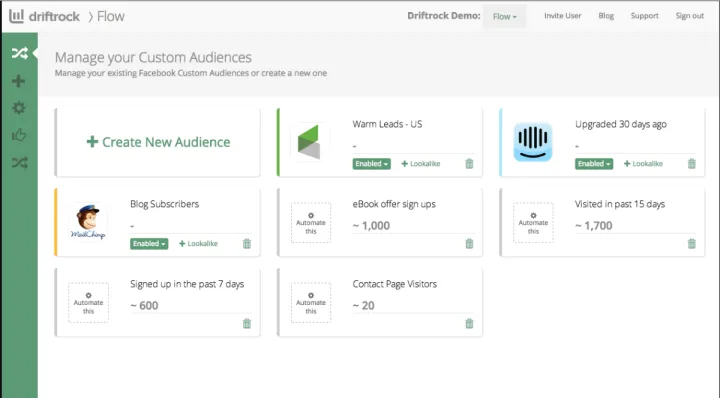This screenshot has height=398, width=720.
Task: Click the Sign out link
Action: 689,16
